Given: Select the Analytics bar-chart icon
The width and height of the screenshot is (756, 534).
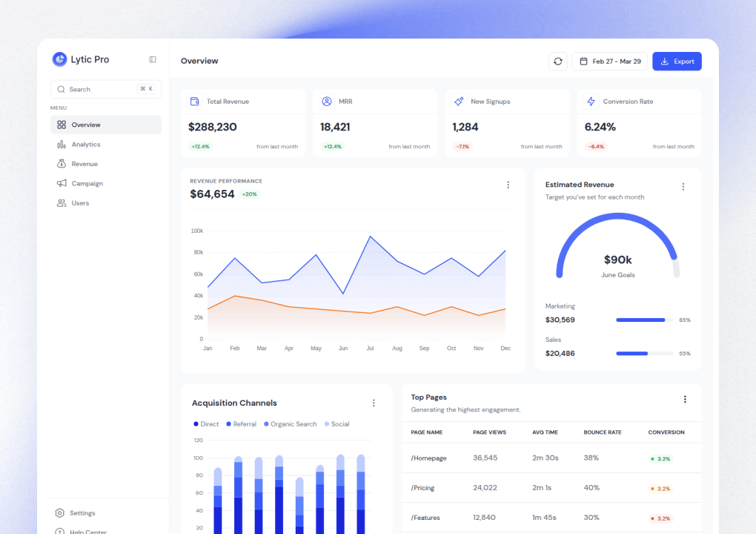Looking at the screenshot, I should click(x=61, y=145).
